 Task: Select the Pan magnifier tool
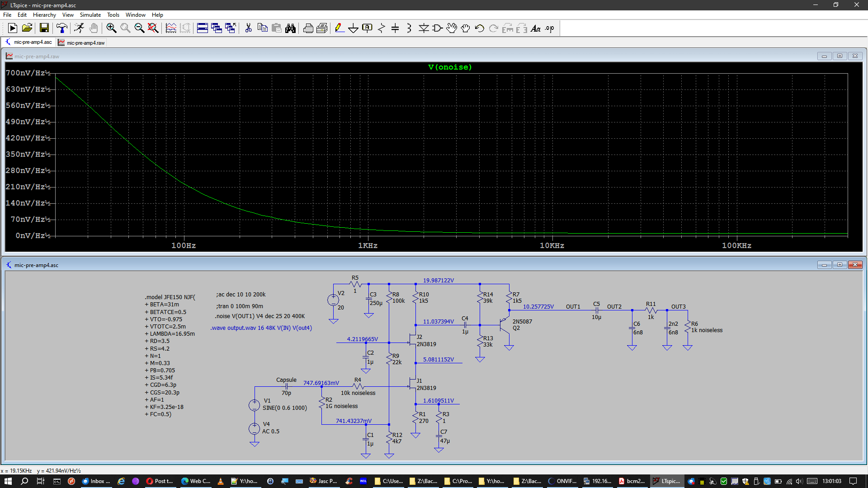pyautogui.click(x=125, y=28)
